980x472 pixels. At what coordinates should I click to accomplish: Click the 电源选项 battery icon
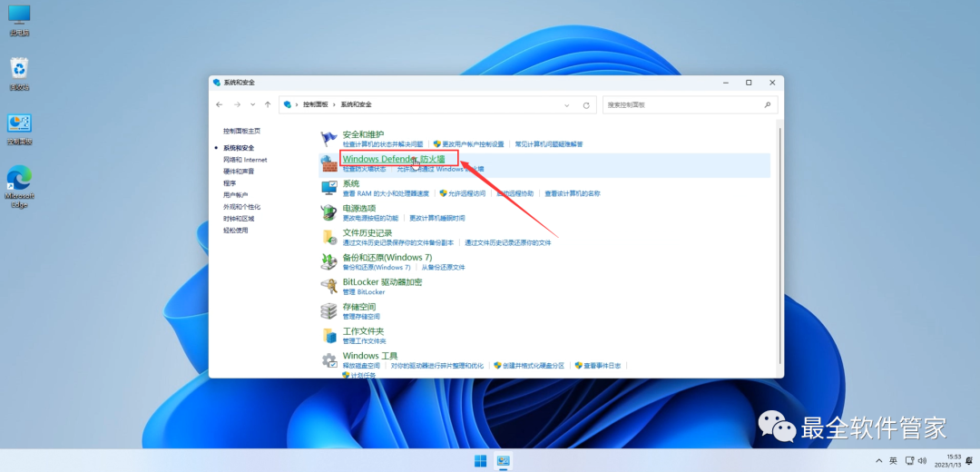click(x=328, y=211)
